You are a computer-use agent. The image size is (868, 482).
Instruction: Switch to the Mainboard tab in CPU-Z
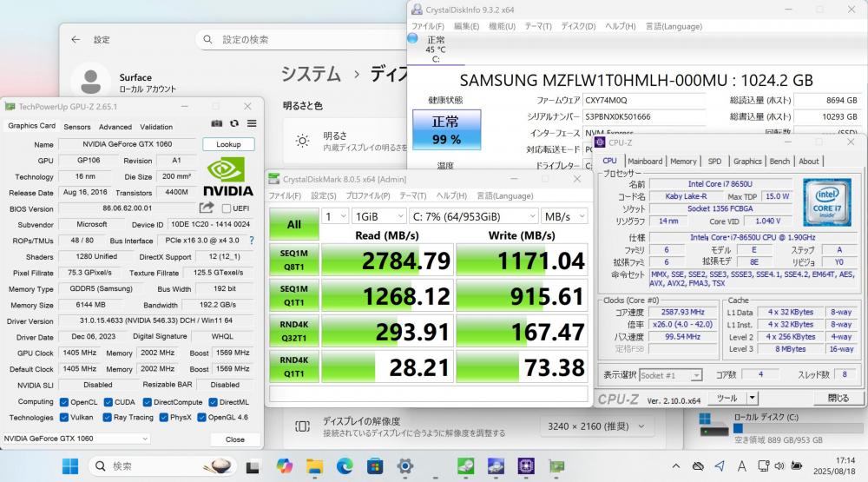click(645, 162)
